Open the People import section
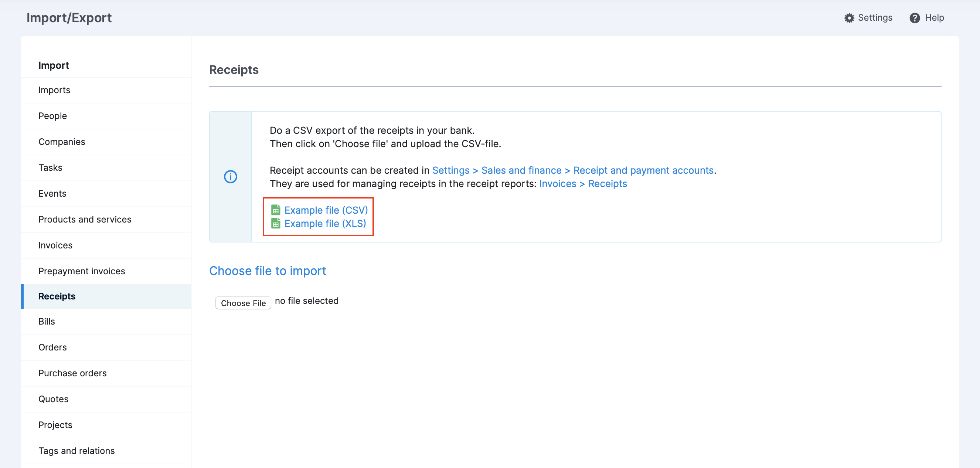Viewport: 980px width, 468px height. tap(52, 116)
